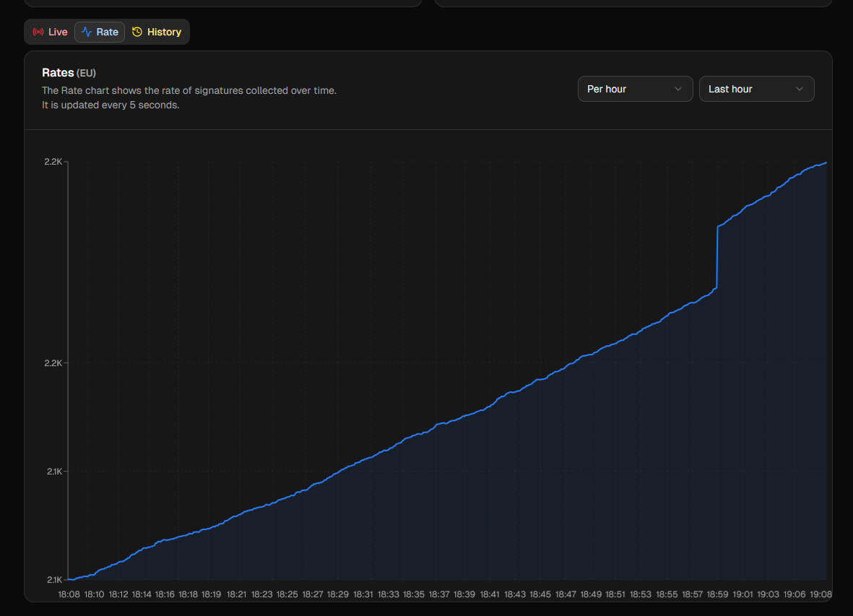Click the 18:12 time axis label
This screenshot has width=853, height=616.
pos(118,594)
